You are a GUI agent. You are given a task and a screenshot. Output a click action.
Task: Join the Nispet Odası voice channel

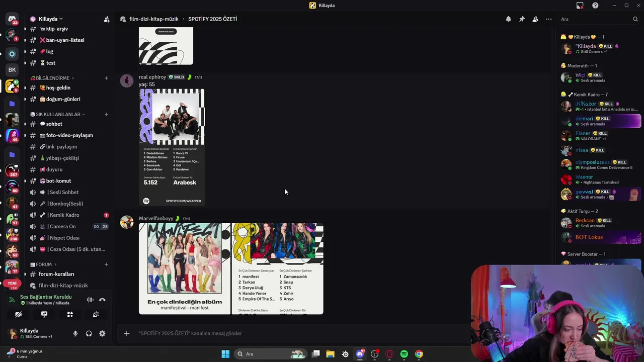[x=69, y=238]
